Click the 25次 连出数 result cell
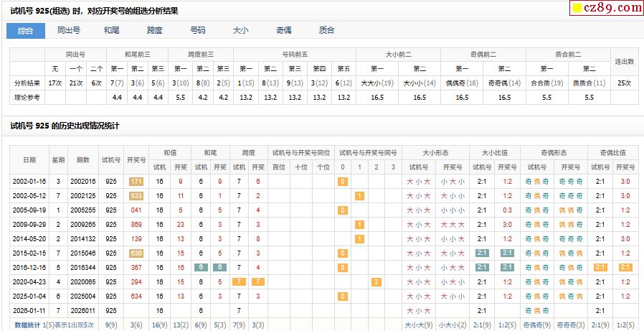 point(624,83)
